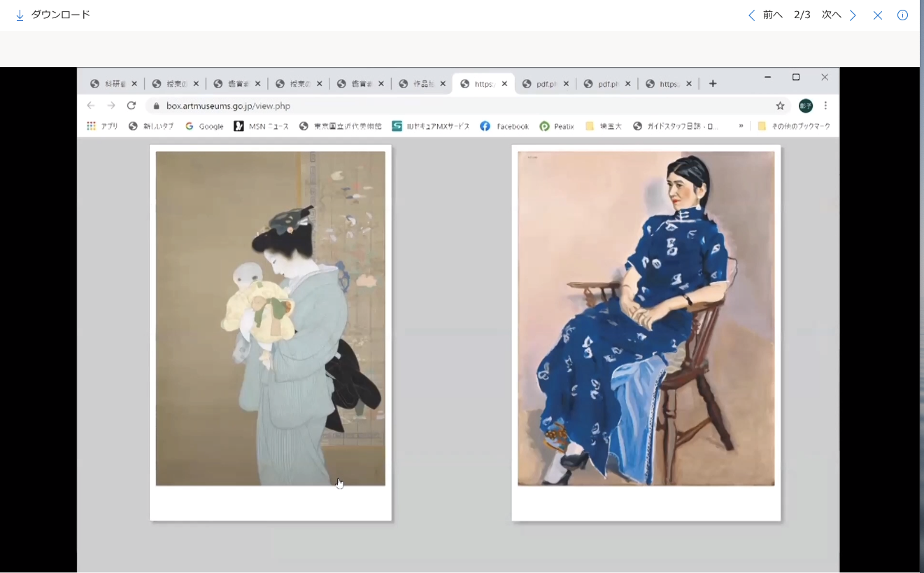Minimize the inner Chrome window
924x573 pixels.
(767, 77)
